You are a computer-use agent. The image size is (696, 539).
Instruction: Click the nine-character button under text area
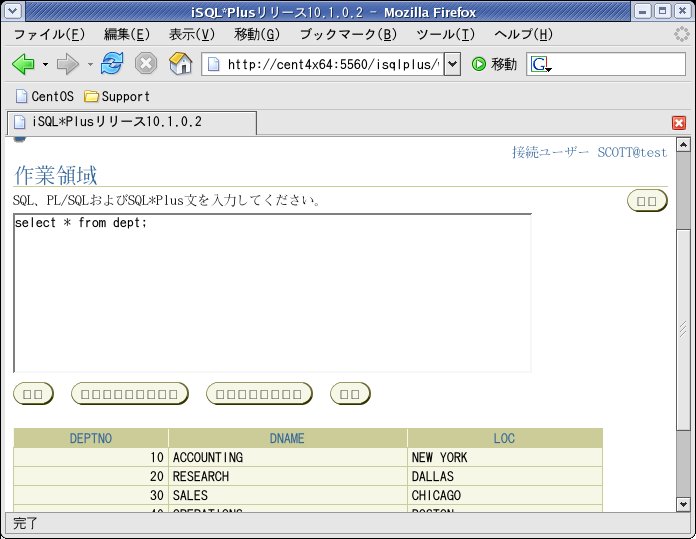coord(259,394)
